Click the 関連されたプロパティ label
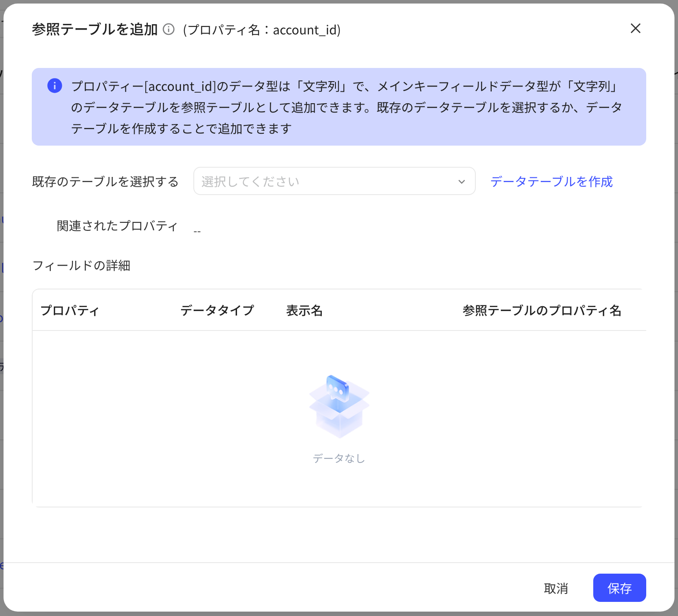 (x=117, y=226)
